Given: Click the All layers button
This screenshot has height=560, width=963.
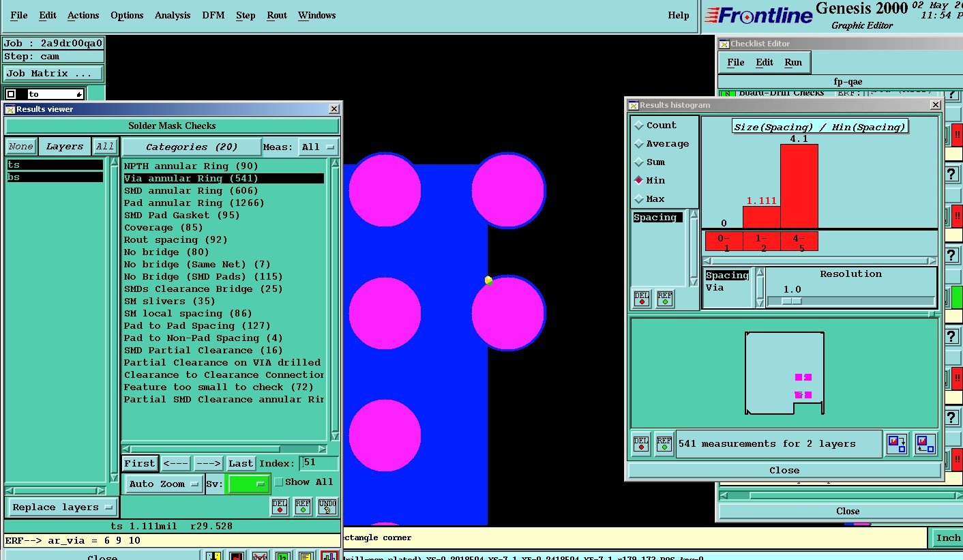Looking at the screenshot, I should tap(105, 147).
